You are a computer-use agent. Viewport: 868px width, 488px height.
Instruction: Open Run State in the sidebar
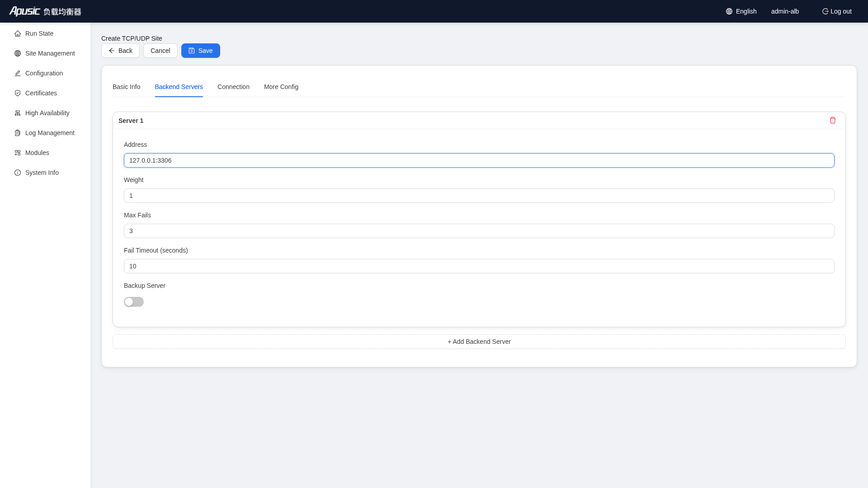tap(45, 33)
